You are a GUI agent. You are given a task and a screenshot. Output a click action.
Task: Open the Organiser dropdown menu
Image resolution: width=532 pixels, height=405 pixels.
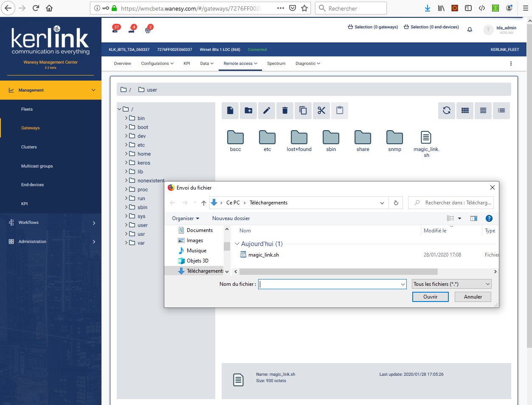pos(186,218)
